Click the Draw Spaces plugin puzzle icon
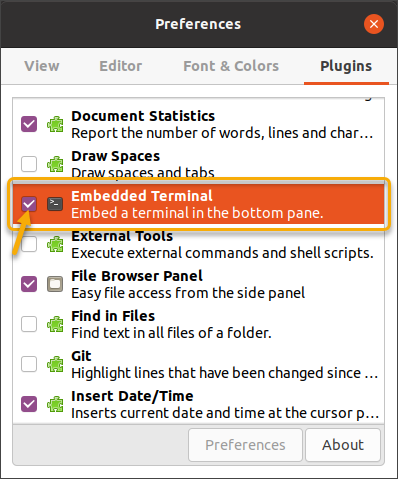 coord(55,164)
